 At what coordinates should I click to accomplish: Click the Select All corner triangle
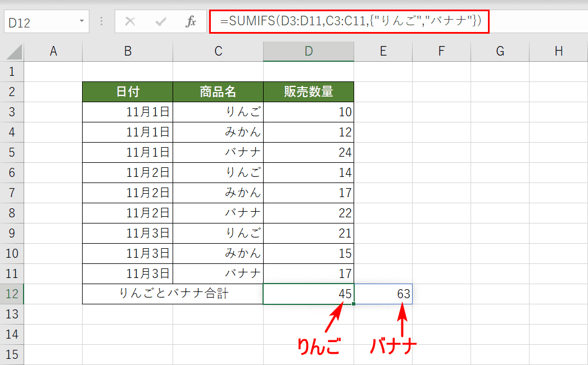(14, 52)
